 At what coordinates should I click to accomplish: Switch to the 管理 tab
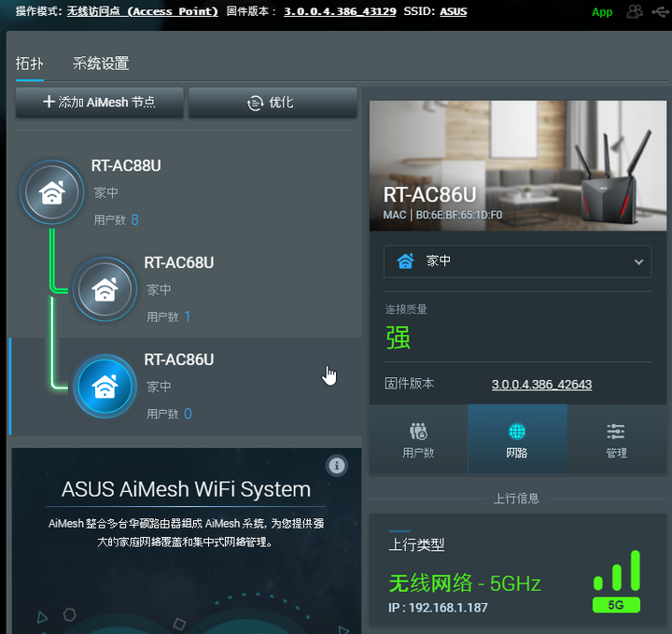pos(617,440)
